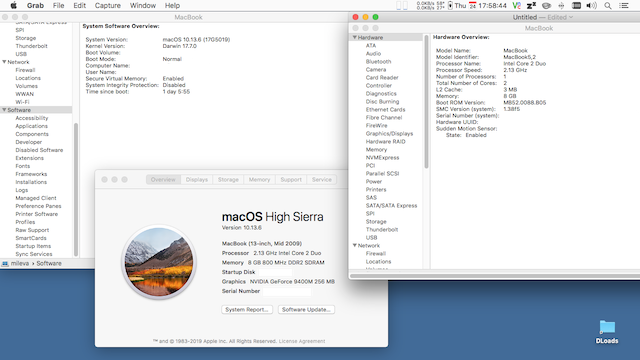Image resolution: width=640 pixels, height=360 pixels.
Task: Switch to the Displays tab
Action: 197,180
